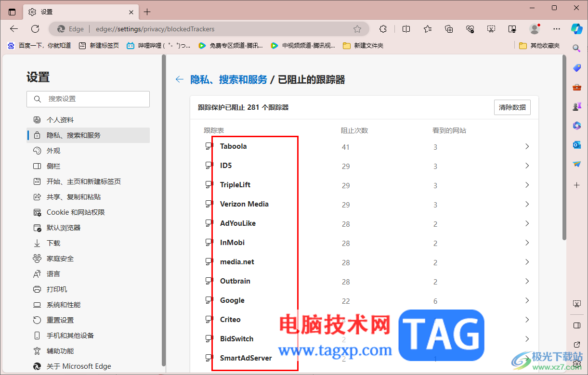This screenshot has height=375, width=588.
Task: Open 语言 settings section
Action: [88, 274]
